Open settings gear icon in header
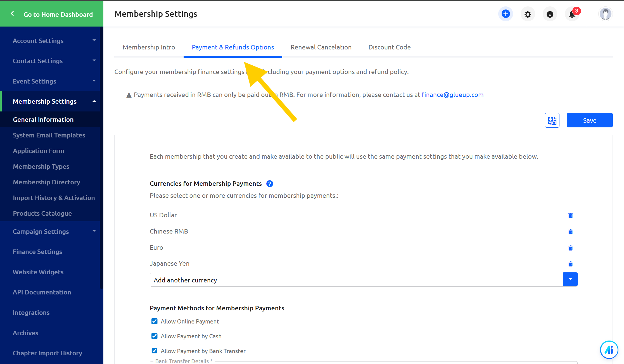The width and height of the screenshot is (624, 364). coord(528,14)
